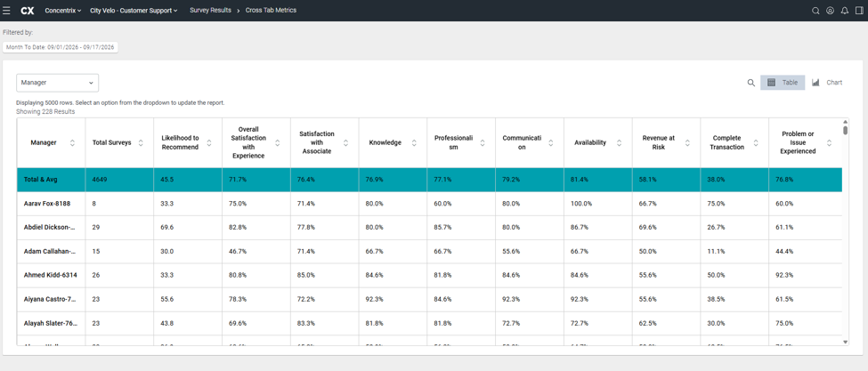Image resolution: width=868 pixels, height=371 pixels.
Task: Click Total Surveys value 4649
Action: point(99,180)
